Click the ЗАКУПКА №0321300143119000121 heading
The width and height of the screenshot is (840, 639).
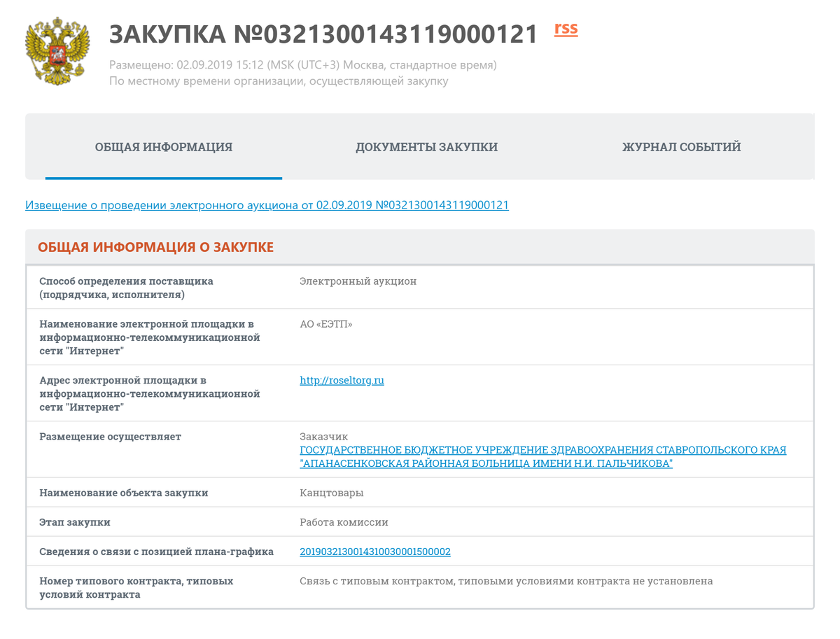pos(323,34)
